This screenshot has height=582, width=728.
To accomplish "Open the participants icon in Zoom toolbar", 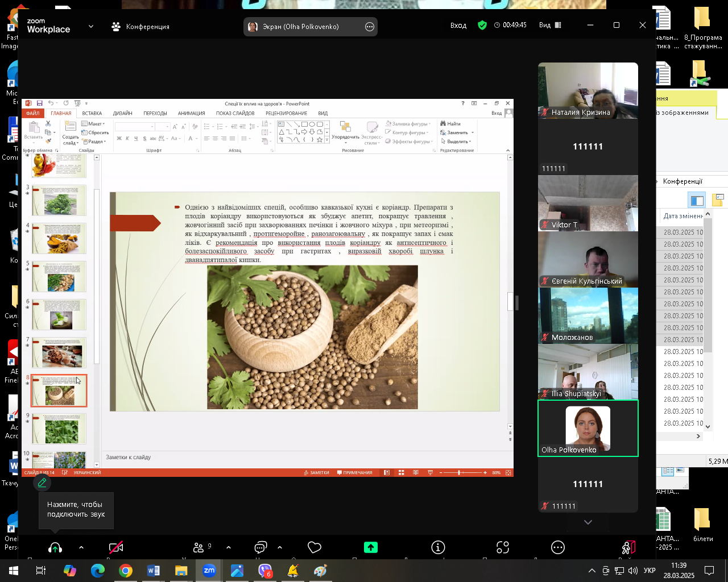I will click(x=198, y=547).
